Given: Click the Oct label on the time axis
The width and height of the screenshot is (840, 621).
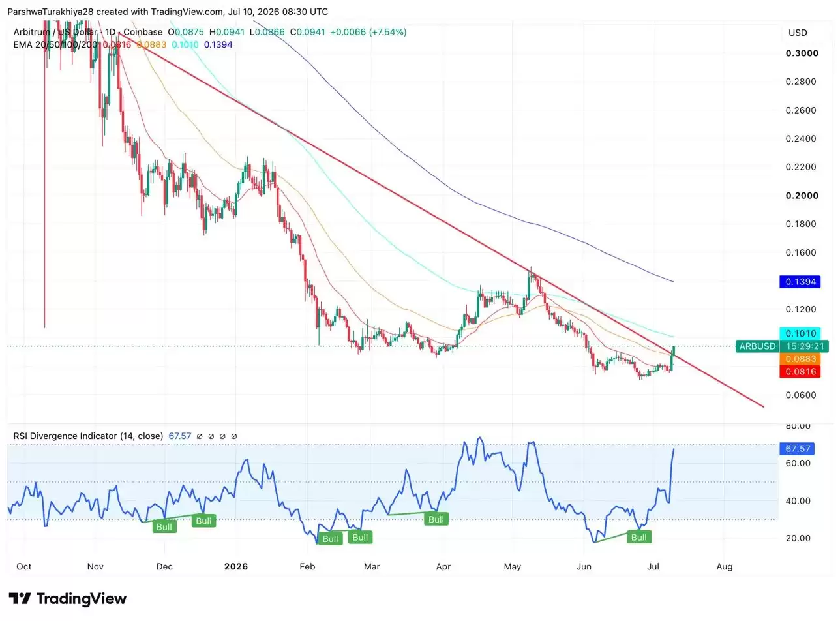Looking at the screenshot, I should click(x=24, y=567).
